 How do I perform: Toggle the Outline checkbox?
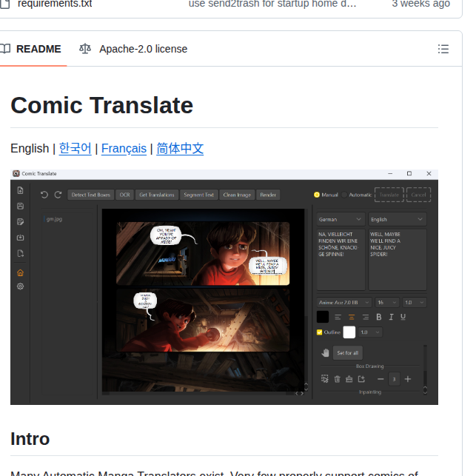pos(319,332)
